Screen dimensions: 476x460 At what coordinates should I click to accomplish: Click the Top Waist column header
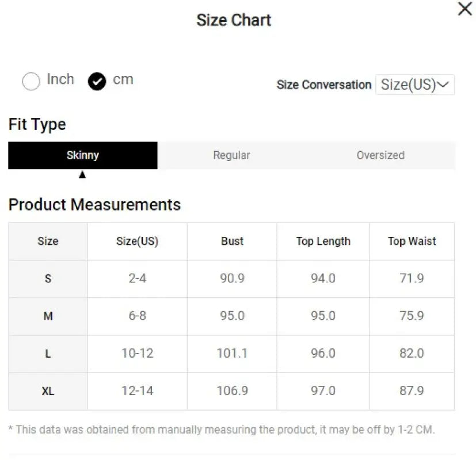pos(412,241)
